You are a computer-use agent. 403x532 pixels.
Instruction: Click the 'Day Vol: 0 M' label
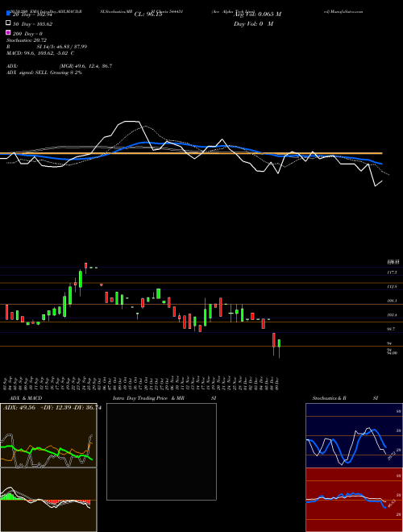253,24
